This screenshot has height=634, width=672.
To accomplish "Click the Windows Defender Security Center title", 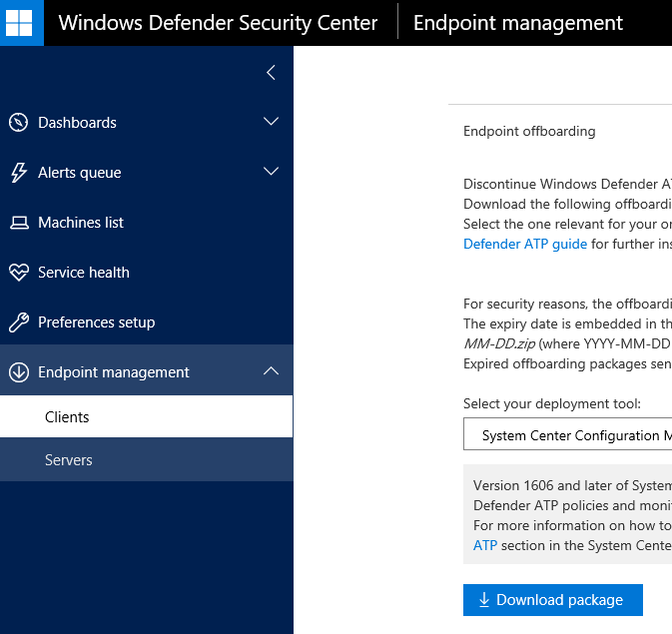I will click(218, 23).
